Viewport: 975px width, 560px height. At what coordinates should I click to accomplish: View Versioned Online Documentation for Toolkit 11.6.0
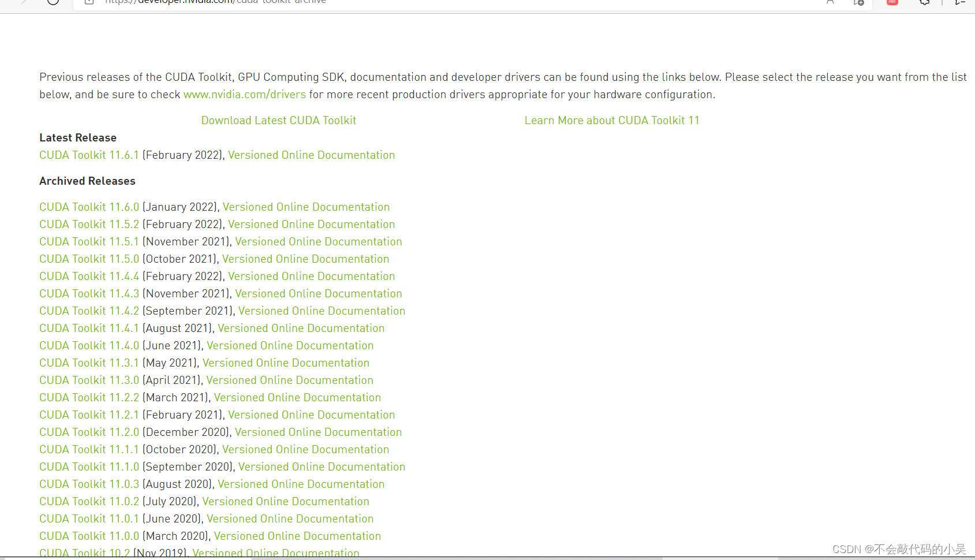click(x=307, y=207)
